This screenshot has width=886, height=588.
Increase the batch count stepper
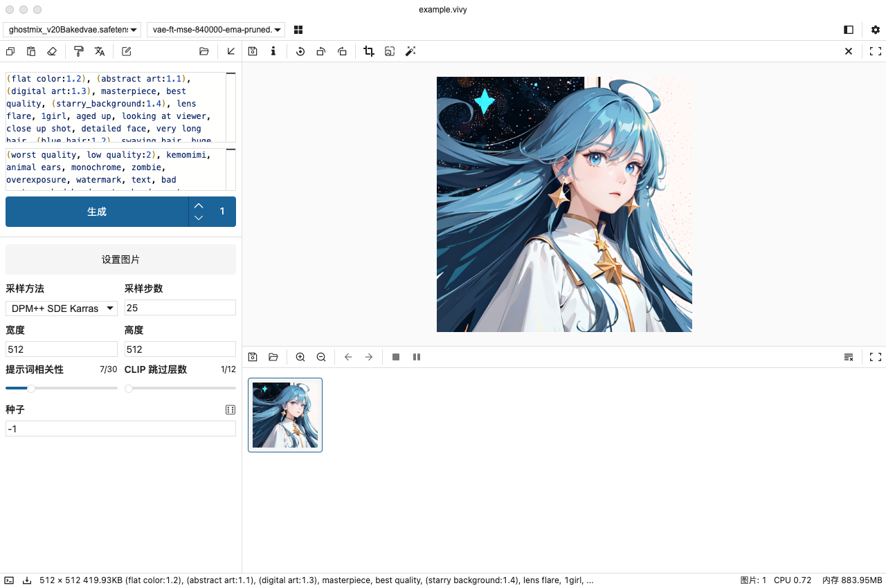199,205
